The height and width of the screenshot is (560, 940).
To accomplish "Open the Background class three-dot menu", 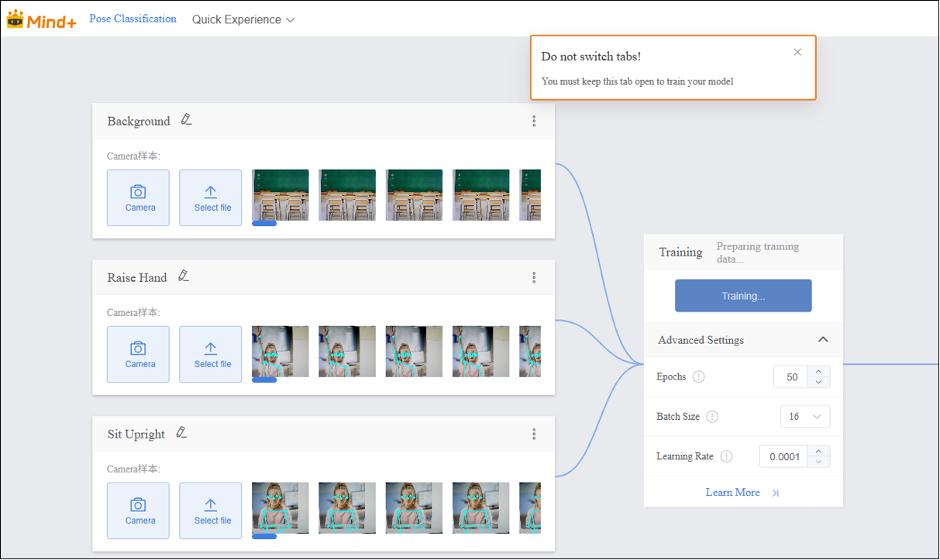I will pos(534,122).
